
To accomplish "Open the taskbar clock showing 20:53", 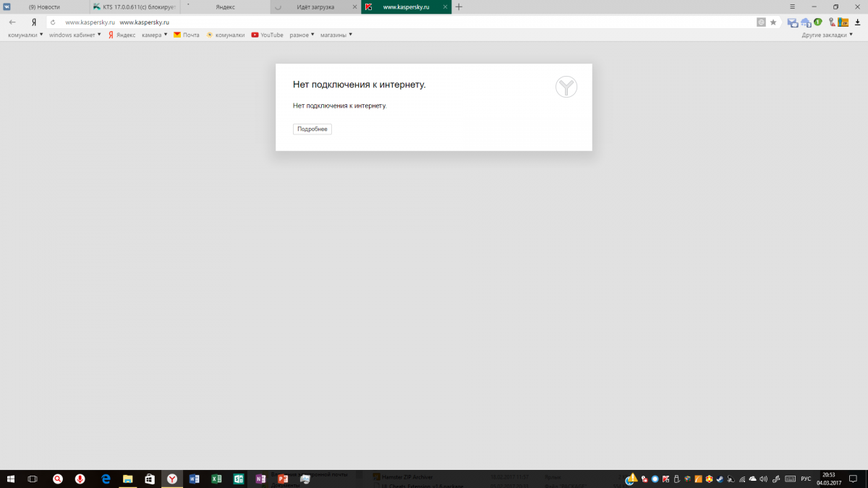I will [829, 479].
